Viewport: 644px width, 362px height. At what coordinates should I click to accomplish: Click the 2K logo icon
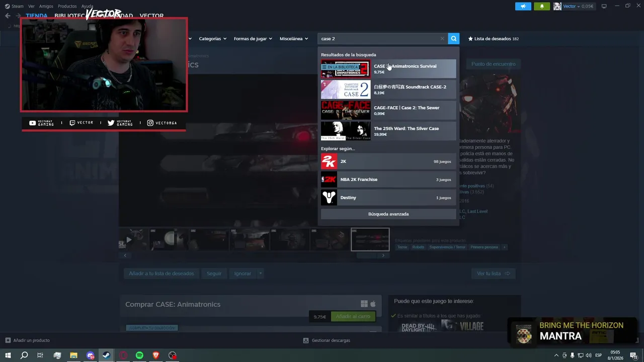[x=329, y=161]
